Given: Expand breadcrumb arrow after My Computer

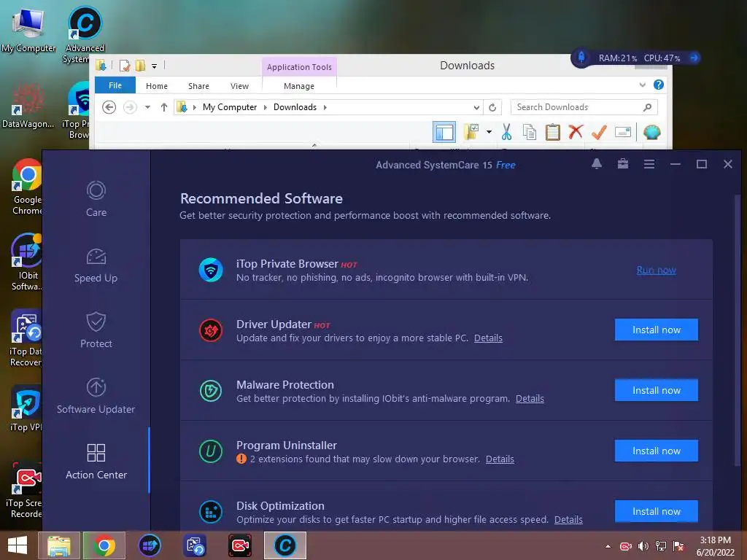Looking at the screenshot, I should (x=266, y=107).
